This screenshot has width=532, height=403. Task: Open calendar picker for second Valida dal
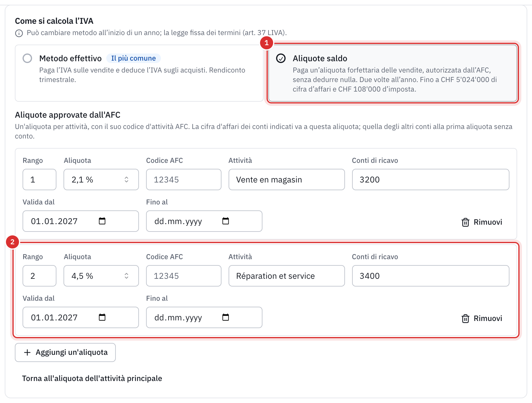point(102,317)
